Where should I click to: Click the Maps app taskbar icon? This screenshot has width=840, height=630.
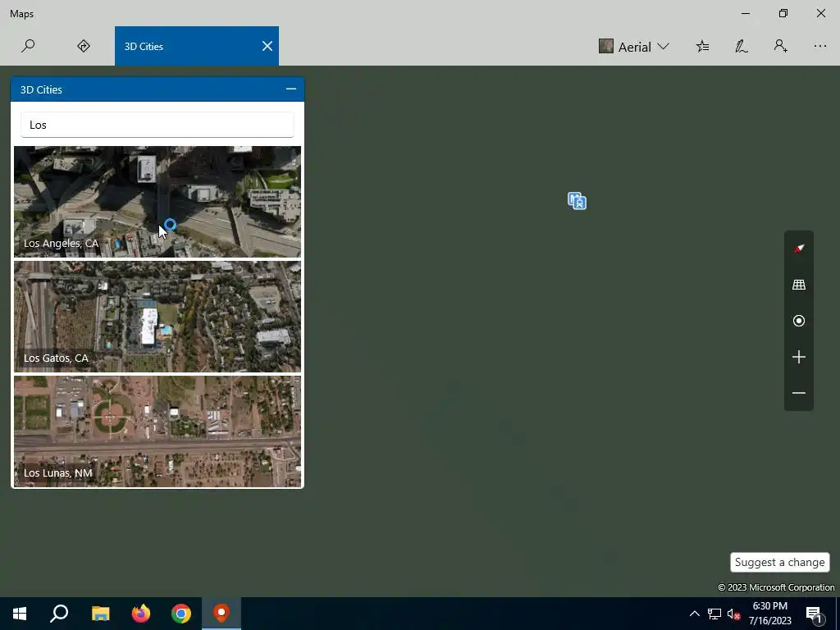(221, 614)
